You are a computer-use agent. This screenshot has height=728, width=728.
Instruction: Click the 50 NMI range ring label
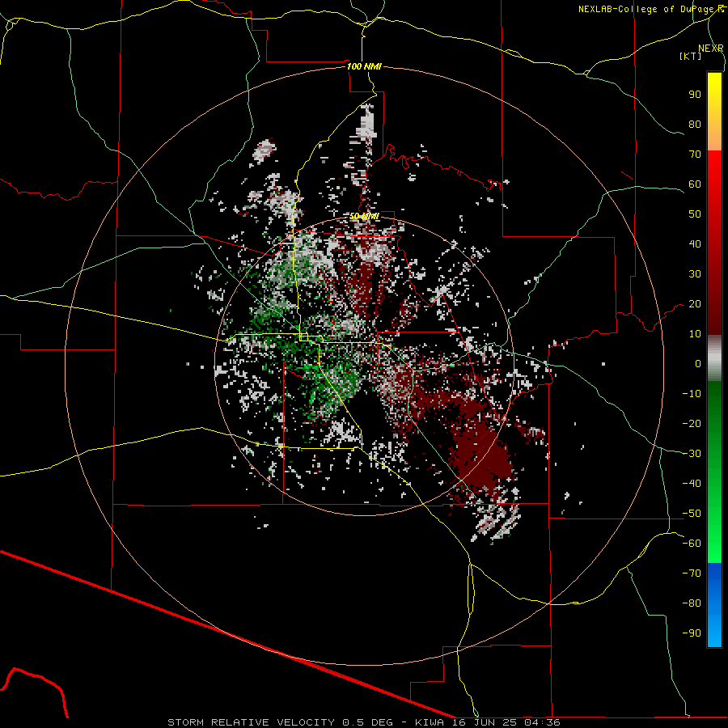tap(364, 216)
